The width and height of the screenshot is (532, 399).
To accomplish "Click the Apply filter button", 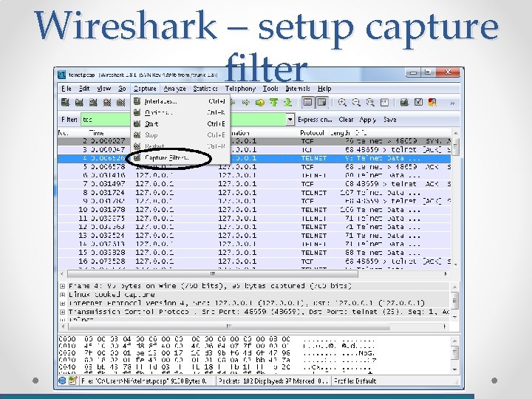I will [x=368, y=120].
